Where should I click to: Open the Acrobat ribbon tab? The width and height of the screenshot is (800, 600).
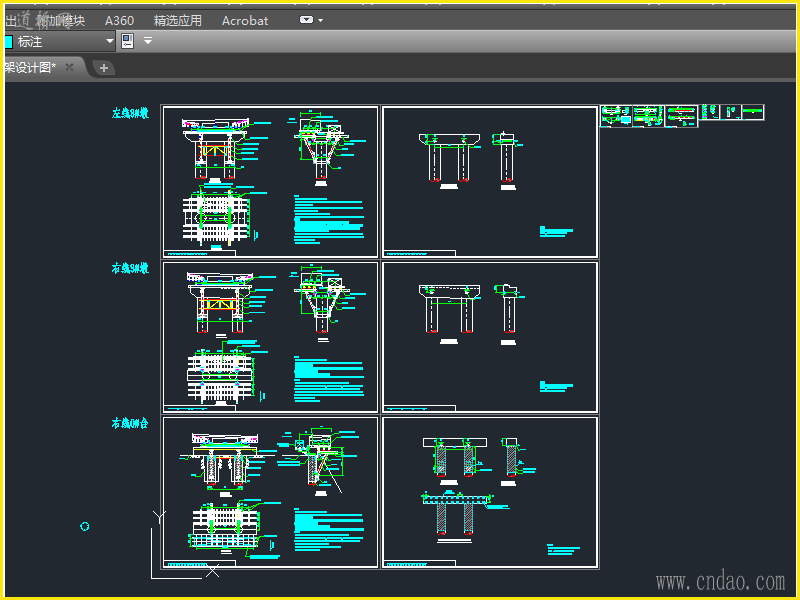click(x=245, y=20)
